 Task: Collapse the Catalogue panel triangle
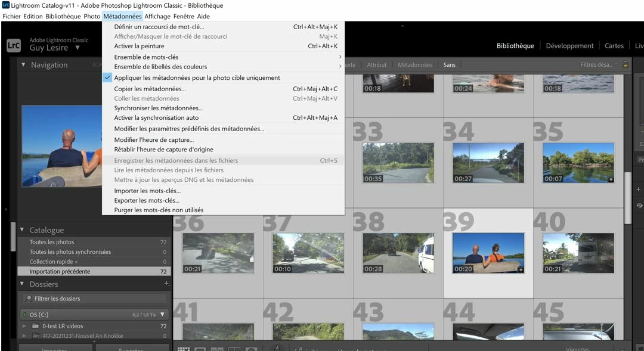tap(22, 230)
